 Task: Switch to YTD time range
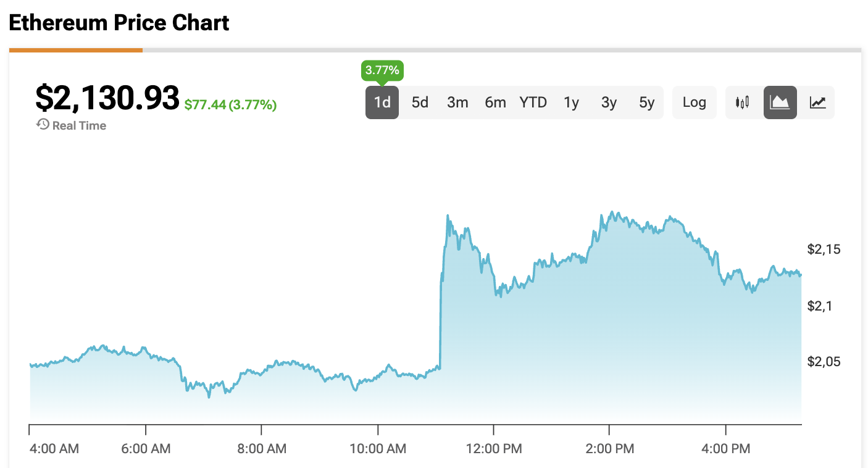[x=533, y=102]
